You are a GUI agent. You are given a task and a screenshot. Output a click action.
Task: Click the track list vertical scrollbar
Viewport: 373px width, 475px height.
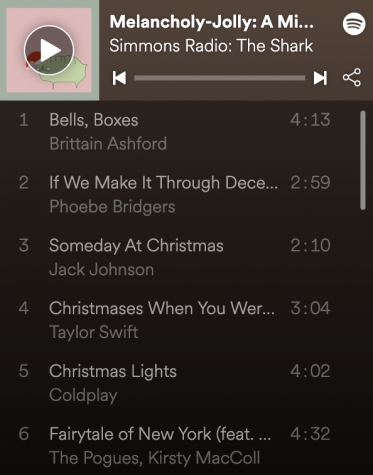[x=363, y=161]
